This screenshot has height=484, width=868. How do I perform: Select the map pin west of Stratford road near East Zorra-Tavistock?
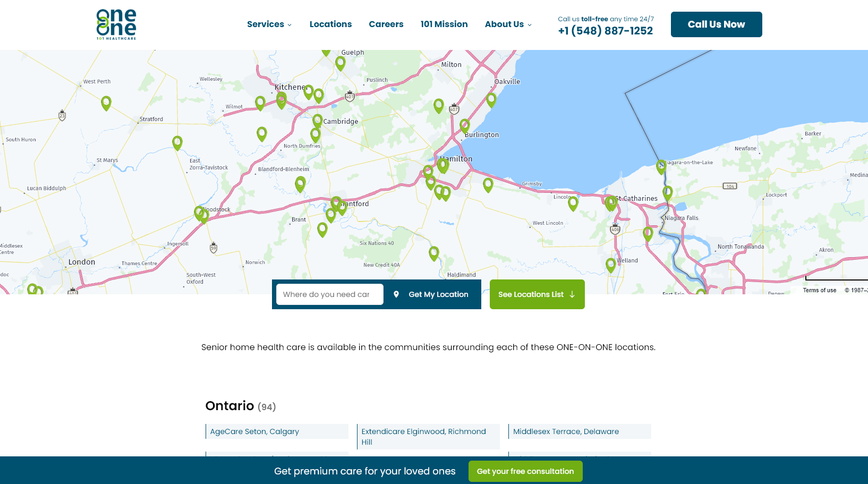click(177, 142)
